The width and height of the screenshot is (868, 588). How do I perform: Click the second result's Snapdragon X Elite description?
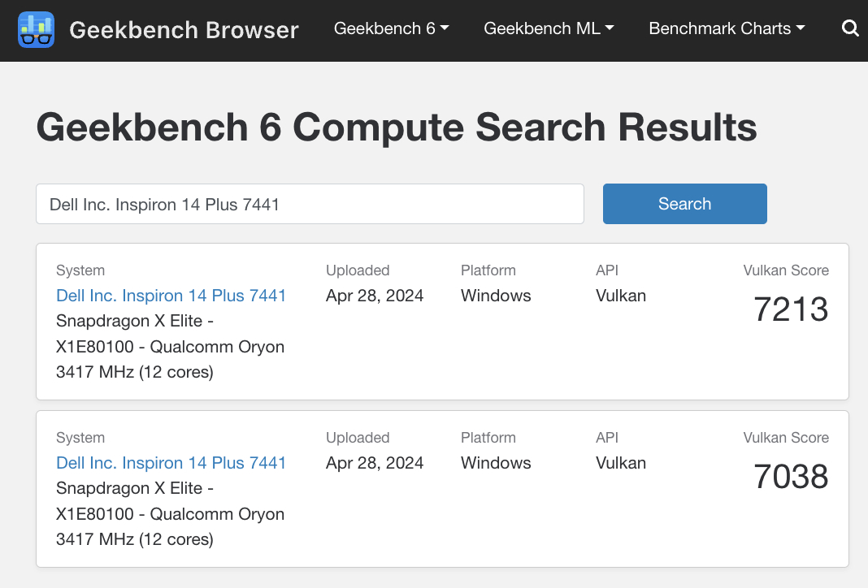170,514
